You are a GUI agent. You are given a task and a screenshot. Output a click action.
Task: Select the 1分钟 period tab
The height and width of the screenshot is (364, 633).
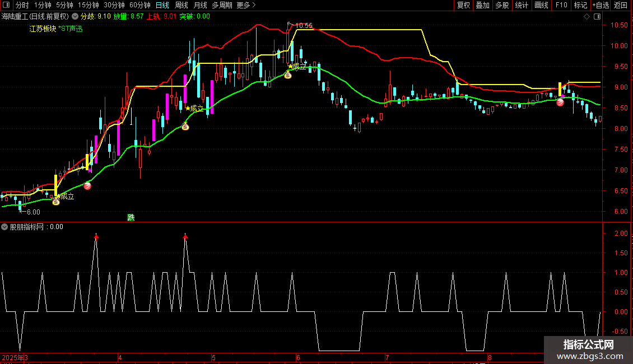tap(43, 5)
